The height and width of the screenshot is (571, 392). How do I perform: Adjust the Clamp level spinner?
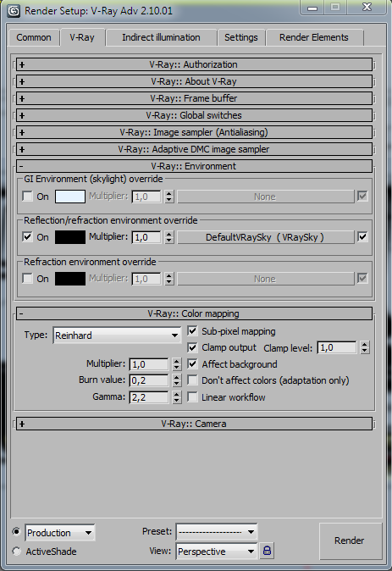click(x=365, y=348)
